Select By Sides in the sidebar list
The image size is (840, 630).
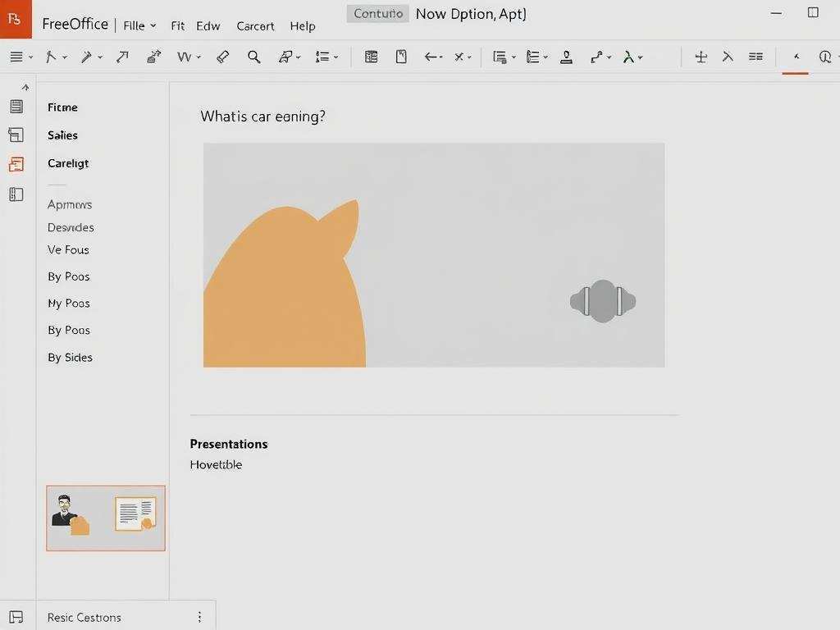click(x=69, y=357)
